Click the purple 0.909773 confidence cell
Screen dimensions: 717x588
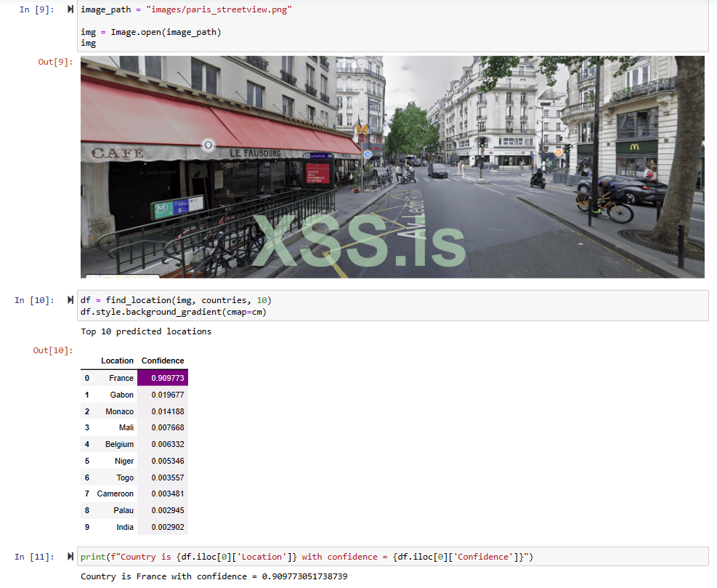pyautogui.click(x=163, y=378)
